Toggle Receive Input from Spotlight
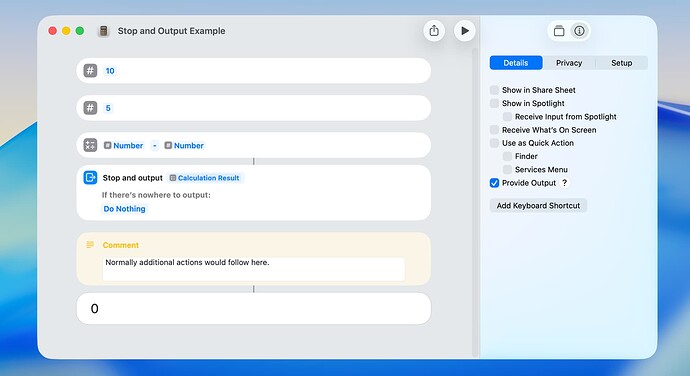The width and height of the screenshot is (690, 376). (x=507, y=117)
